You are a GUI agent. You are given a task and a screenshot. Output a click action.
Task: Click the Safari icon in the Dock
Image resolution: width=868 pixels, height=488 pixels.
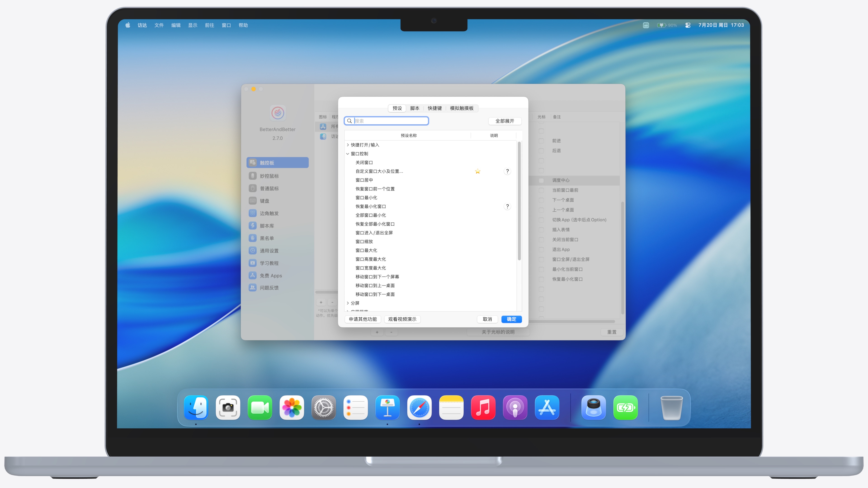[419, 408]
